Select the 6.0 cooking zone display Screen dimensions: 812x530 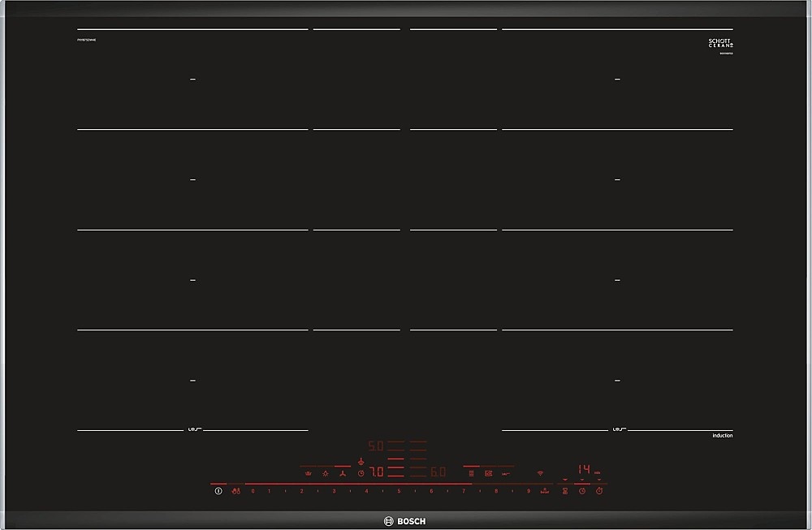pyautogui.click(x=438, y=472)
